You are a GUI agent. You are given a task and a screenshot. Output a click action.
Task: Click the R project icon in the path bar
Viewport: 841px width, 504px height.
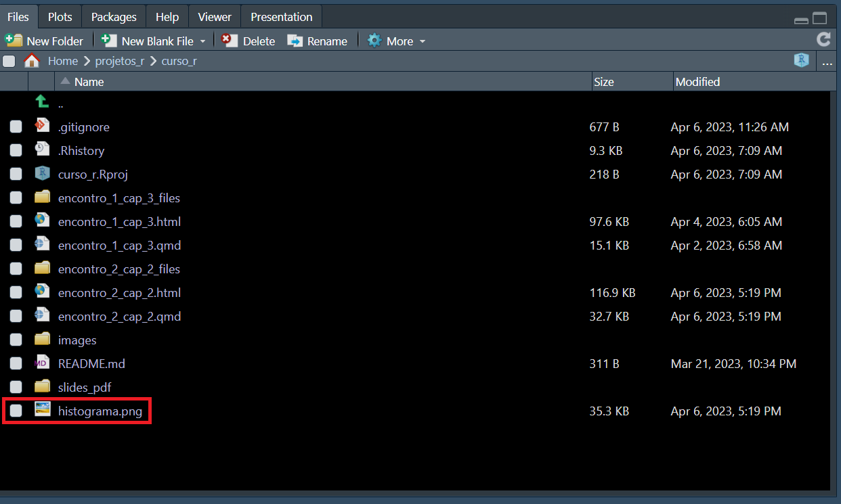802,61
